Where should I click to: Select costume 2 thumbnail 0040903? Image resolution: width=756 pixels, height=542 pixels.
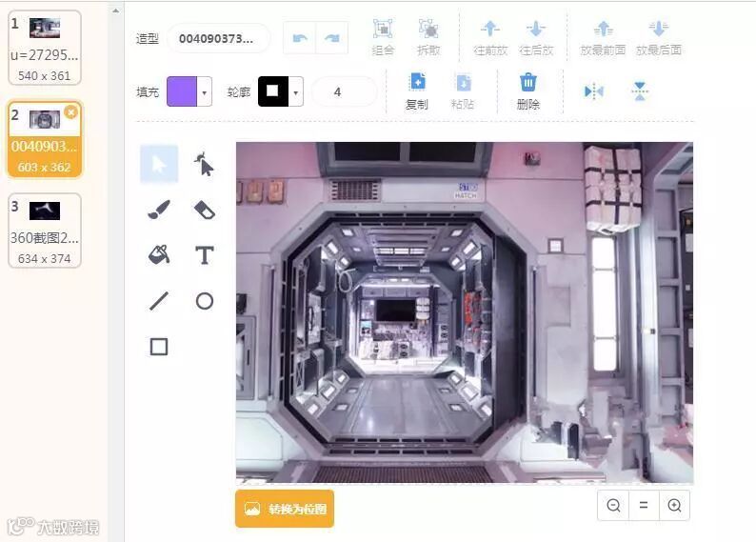[45, 139]
